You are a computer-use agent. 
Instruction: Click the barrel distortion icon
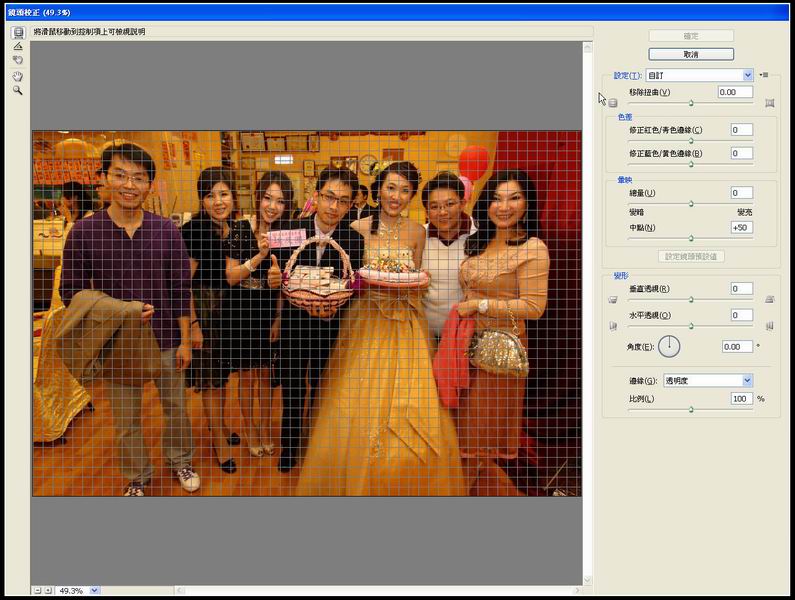pyautogui.click(x=613, y=103)
